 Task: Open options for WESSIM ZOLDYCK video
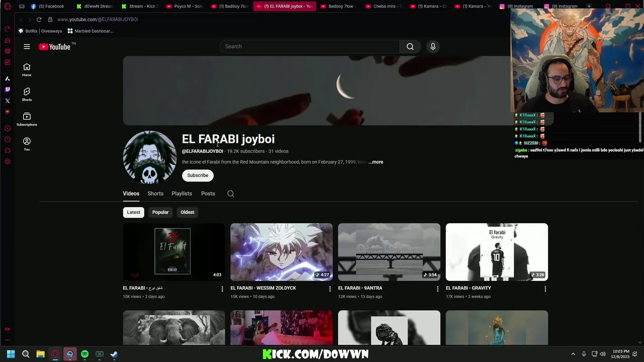click(x=330, y=289)
